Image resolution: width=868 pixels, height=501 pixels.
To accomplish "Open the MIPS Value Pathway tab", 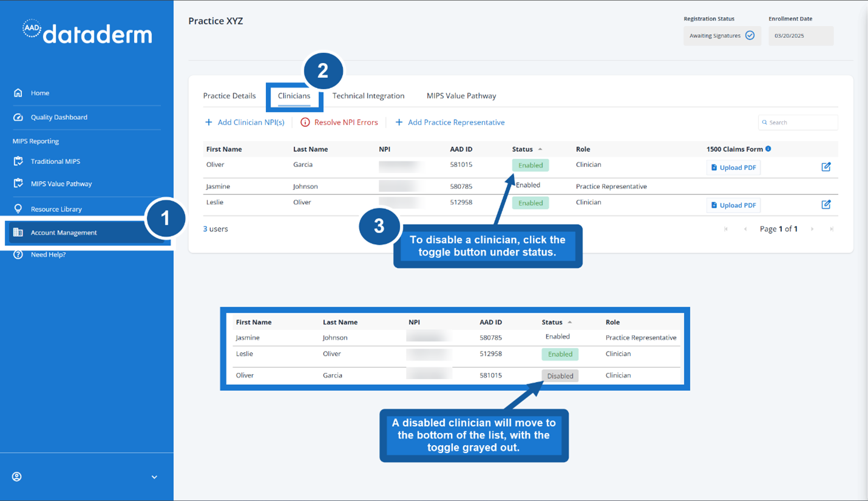I will (461, 95).
